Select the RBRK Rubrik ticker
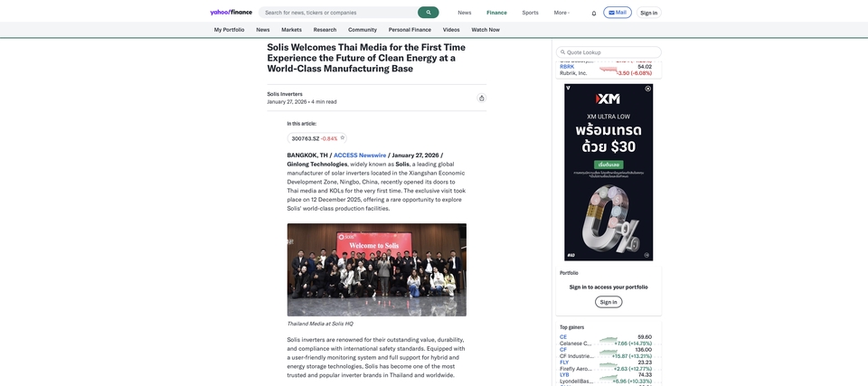This screenshot has width=868, height=386. pyautogui.click(x=567, y=67)
